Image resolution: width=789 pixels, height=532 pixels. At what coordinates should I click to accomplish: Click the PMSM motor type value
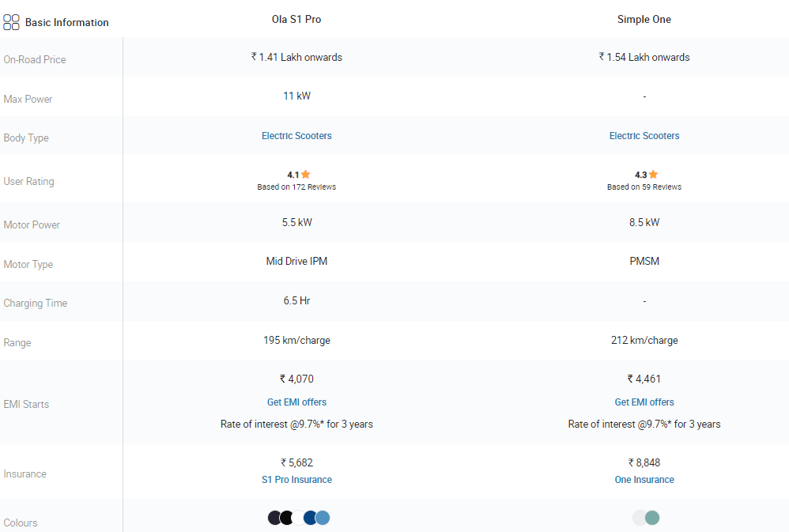click(644, 261)
